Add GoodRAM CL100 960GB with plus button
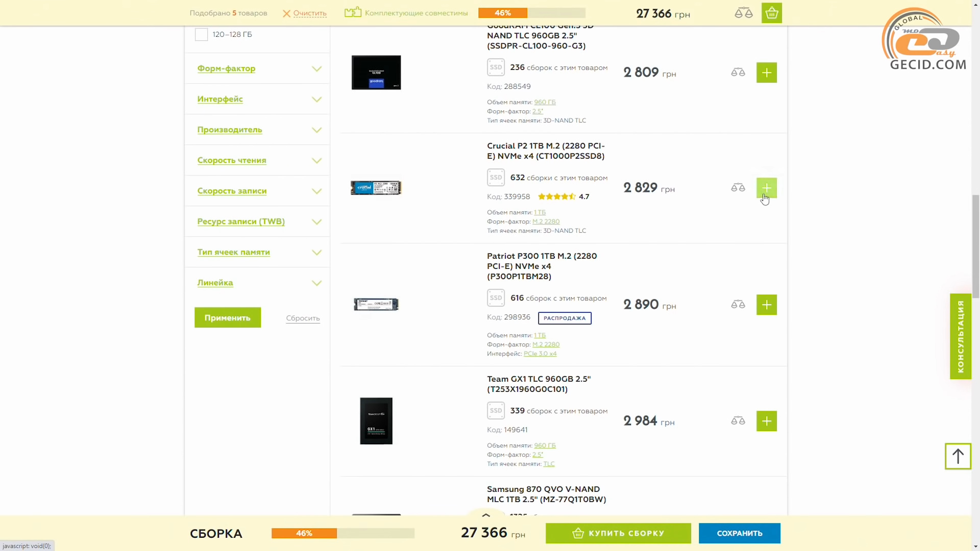 pyautogui.click(x=766, y=72)
